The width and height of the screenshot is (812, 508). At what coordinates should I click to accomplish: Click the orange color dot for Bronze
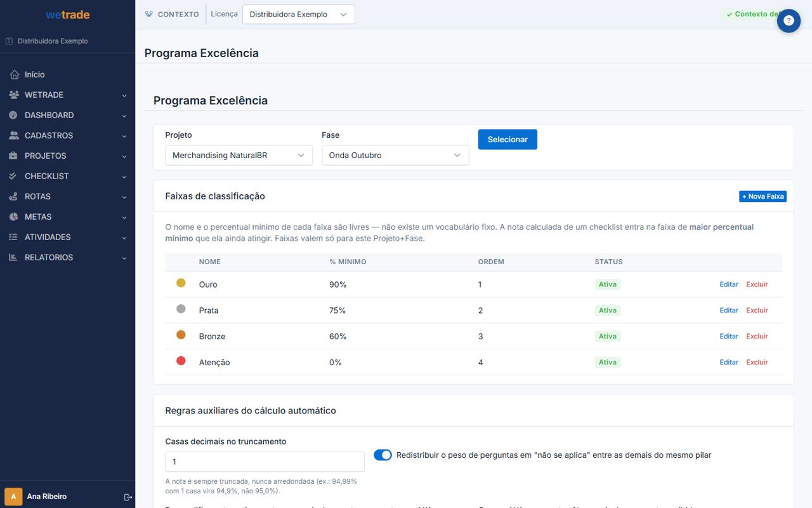[181, 335]
